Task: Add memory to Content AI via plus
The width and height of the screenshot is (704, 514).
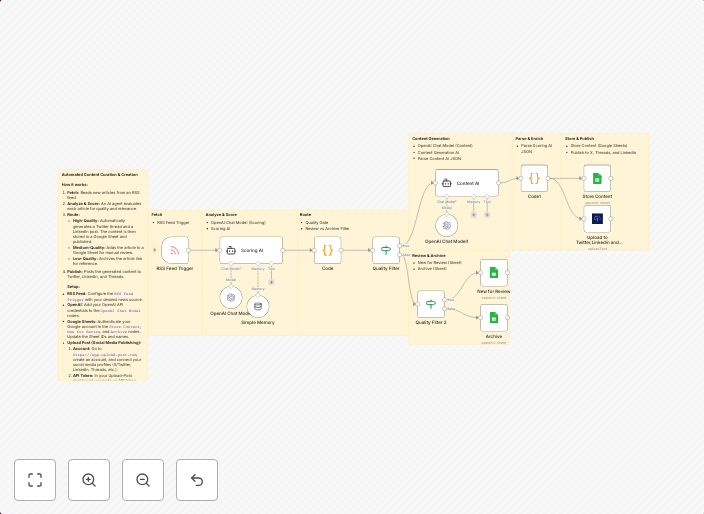Action: pyautogui.click(x=473, y=215)
